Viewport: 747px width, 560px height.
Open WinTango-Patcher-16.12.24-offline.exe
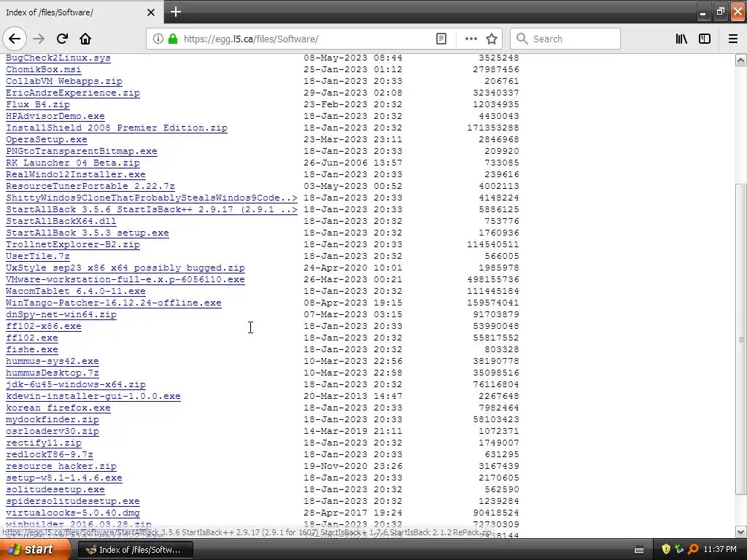(113, 303)
